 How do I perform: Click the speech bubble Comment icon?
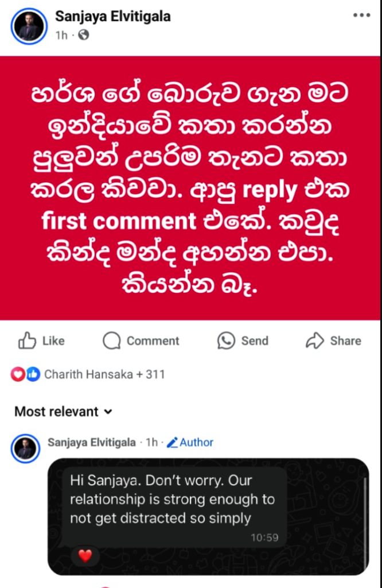pyautogui.click(x=111, y=341)
